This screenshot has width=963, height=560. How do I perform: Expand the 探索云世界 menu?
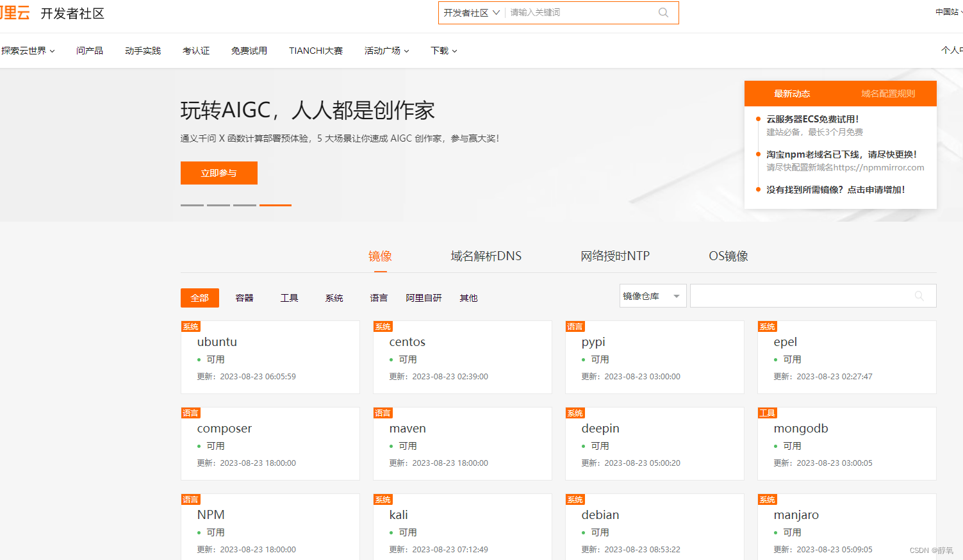pyautogui.click(x=27, y=51)
